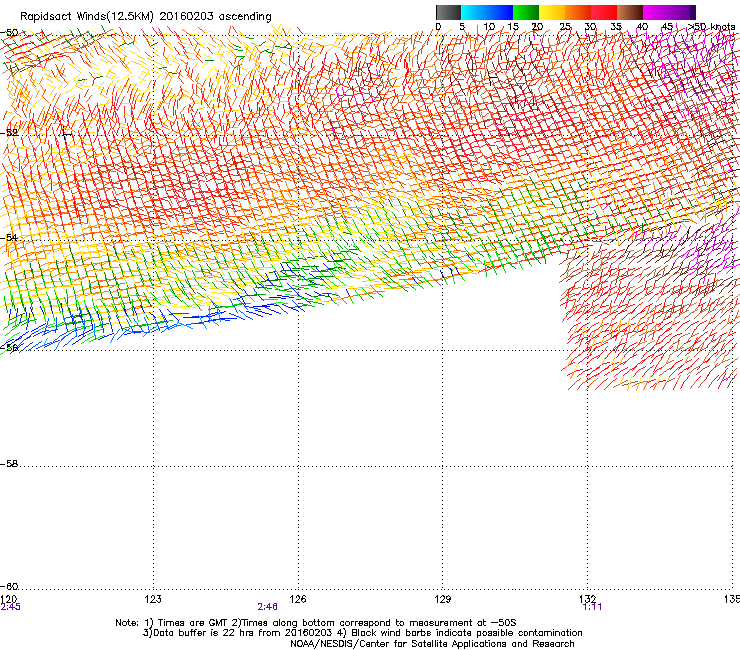Click the '123' longitude axis label
This screenshot has height=650, width=740.
tap(153, 599)
